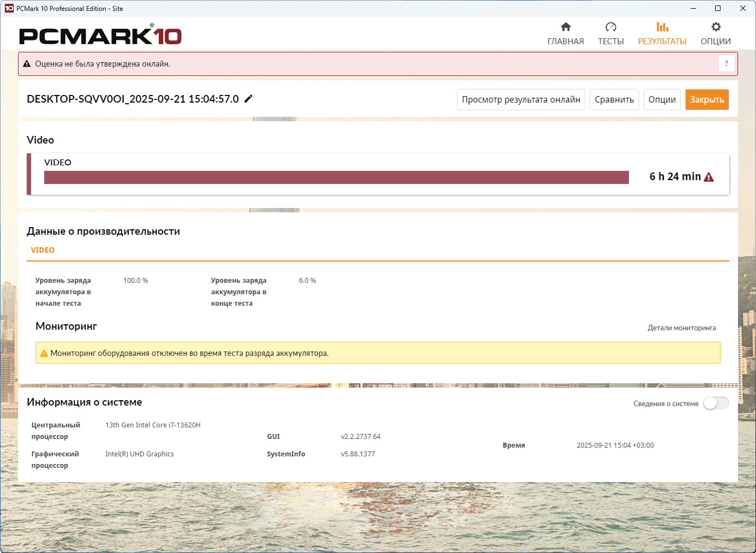Select the VIDEO performance data tab
The height and width of the screenshot is (553, 756).
click(x=43, y=250)
